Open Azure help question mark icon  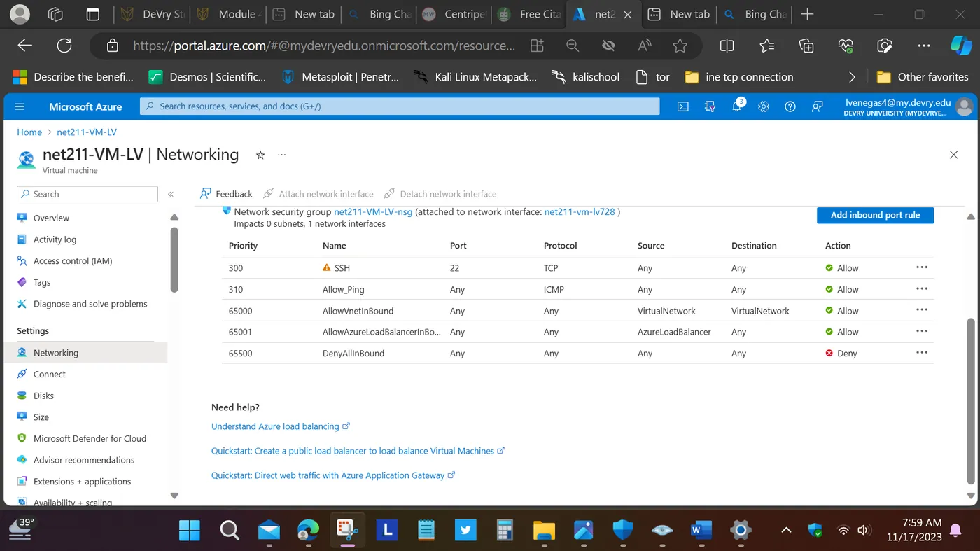coord(790,106)
